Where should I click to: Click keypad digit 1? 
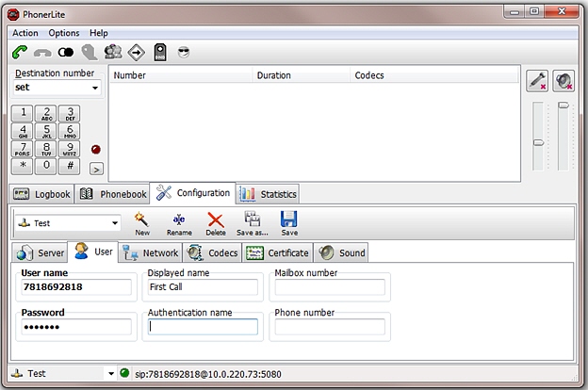(x=23, y=113)
